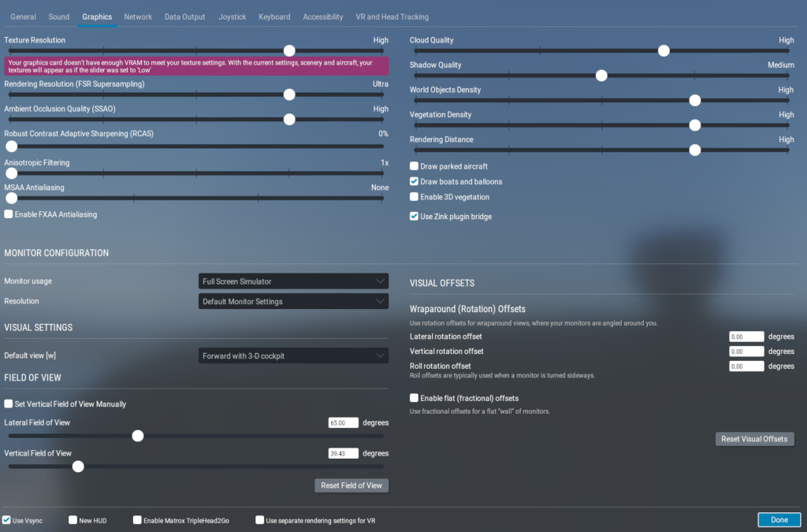Screen dimensions: 807x532
Task: Click the Graphics tab
Action: click(97, 17)
